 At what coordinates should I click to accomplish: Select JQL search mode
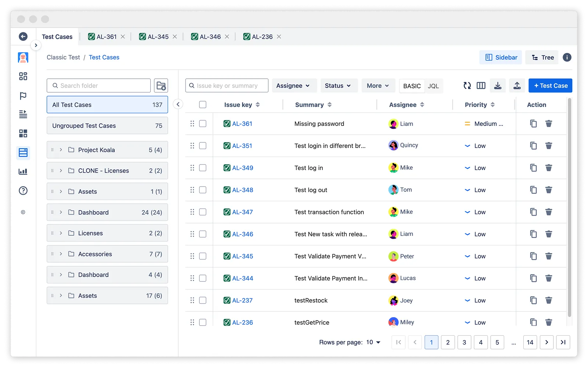[433, 86]
